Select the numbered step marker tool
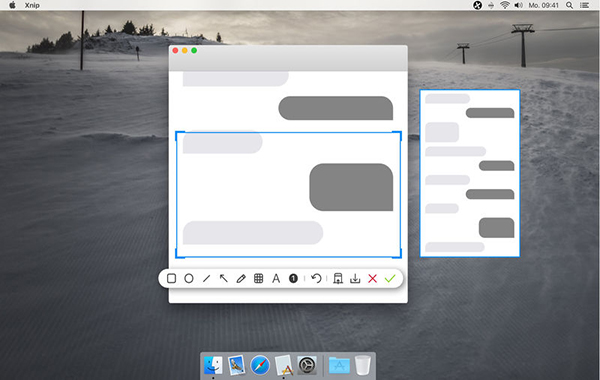600x380 pixels. click(293, 278)
